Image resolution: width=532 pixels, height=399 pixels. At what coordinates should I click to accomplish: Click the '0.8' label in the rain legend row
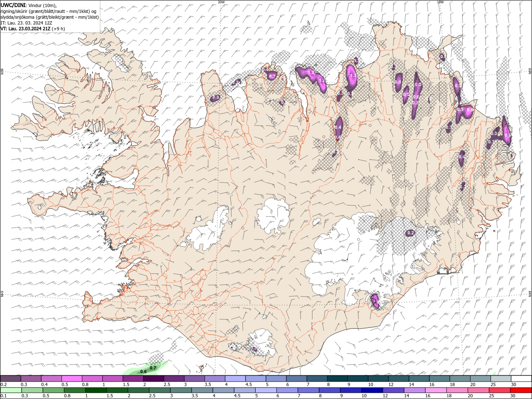(67, 396)
